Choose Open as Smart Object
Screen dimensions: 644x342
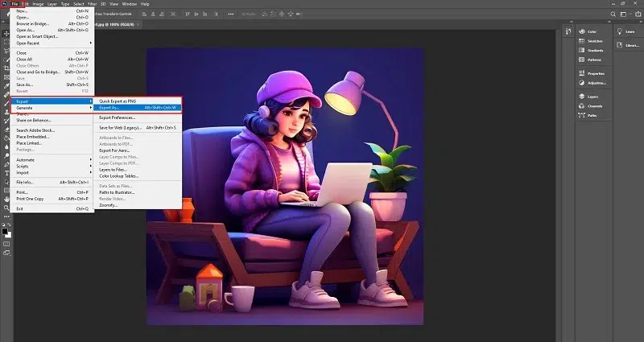(x=52, y=36)
